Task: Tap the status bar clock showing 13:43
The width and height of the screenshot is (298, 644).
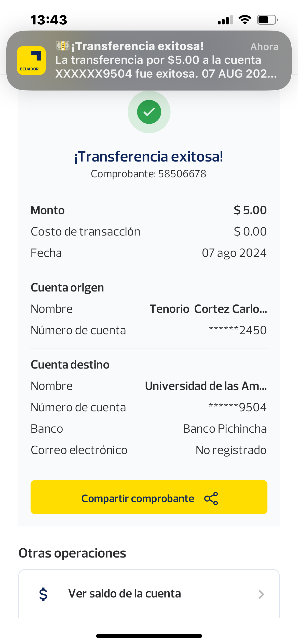Action: tap(49, 20)
